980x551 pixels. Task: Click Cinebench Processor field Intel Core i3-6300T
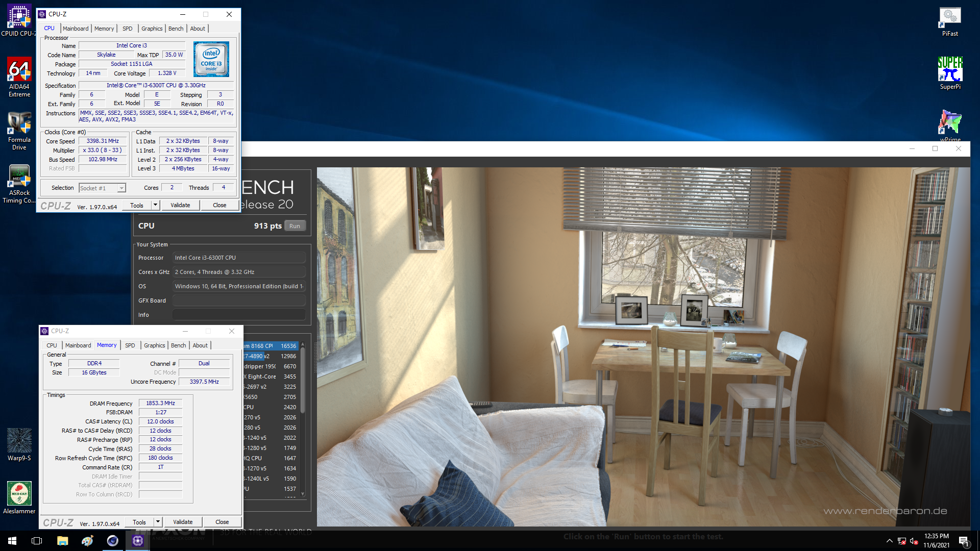(x=239, y=258)
